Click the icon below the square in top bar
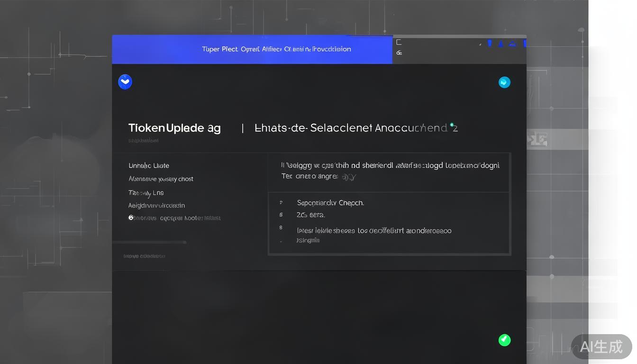 pos(399,53)
